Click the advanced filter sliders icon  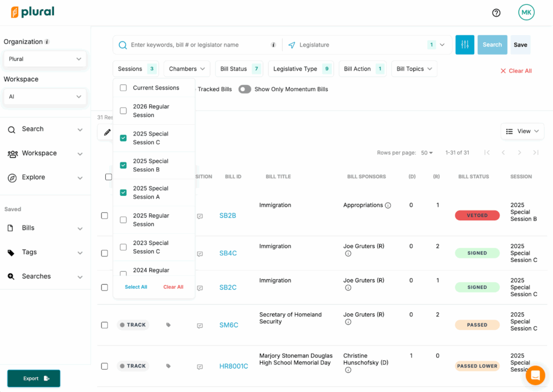pos(464,45)
